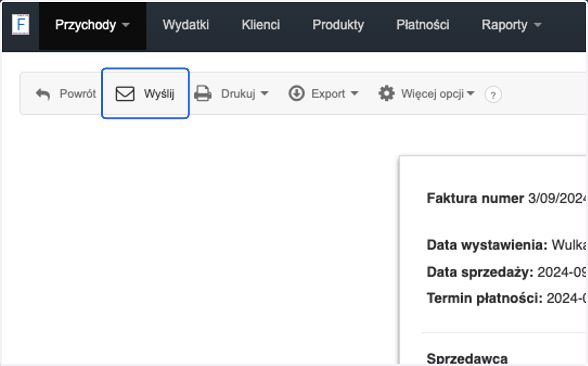Click the 'Faktura numer' heading text

[475, 198]
